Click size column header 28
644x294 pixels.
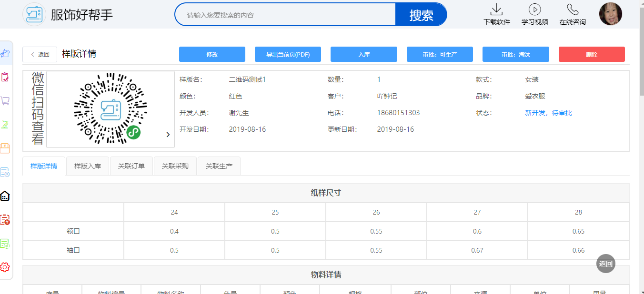[x=578, y=212]
